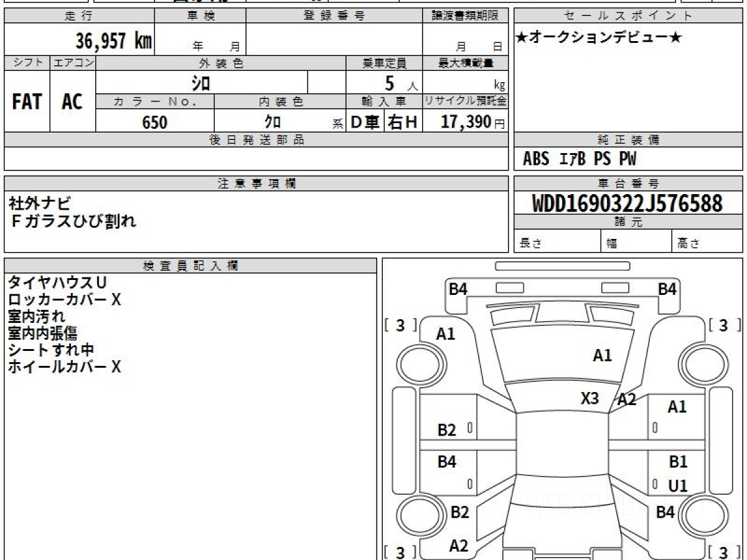This screenshot has width=747, height=560.
Task: Click the 内装色 header
Action: pos(281,101)
